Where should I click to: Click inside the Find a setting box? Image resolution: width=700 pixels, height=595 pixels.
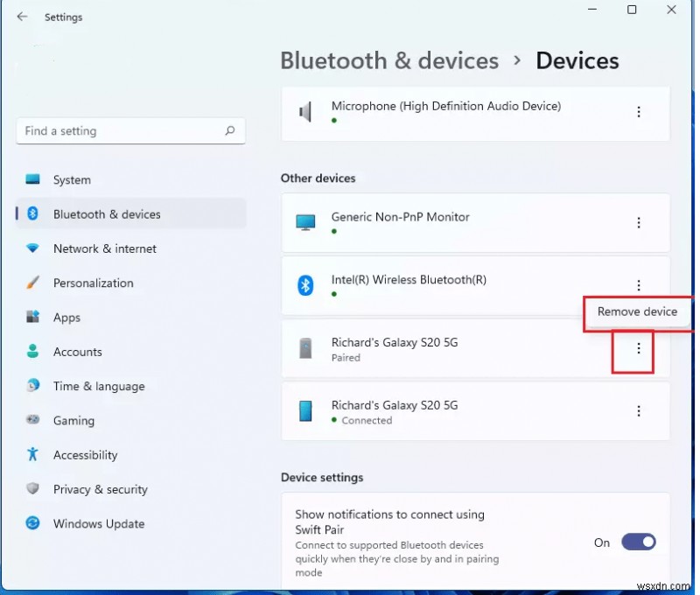(x=130, y=130)
